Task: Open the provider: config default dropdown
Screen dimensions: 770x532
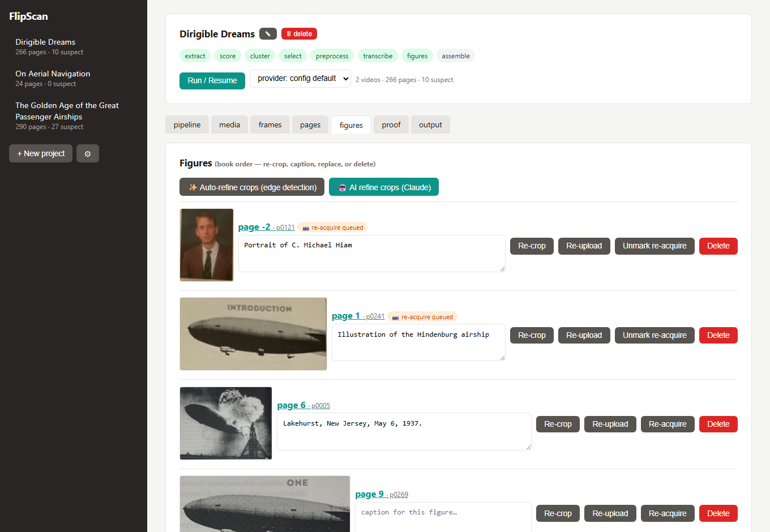Action: click(x=300, y=79)
